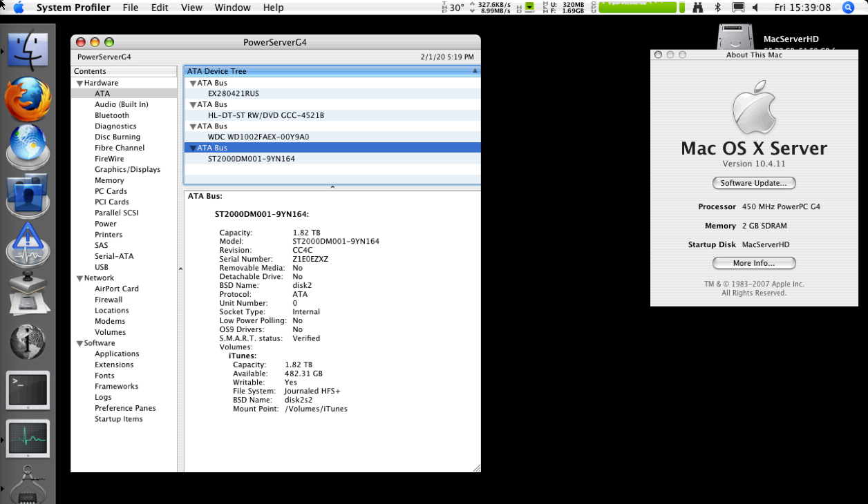The width and height of the screenshot is (868, 504).
Task: Open the Window menu
Action: [x=232, y=8]
